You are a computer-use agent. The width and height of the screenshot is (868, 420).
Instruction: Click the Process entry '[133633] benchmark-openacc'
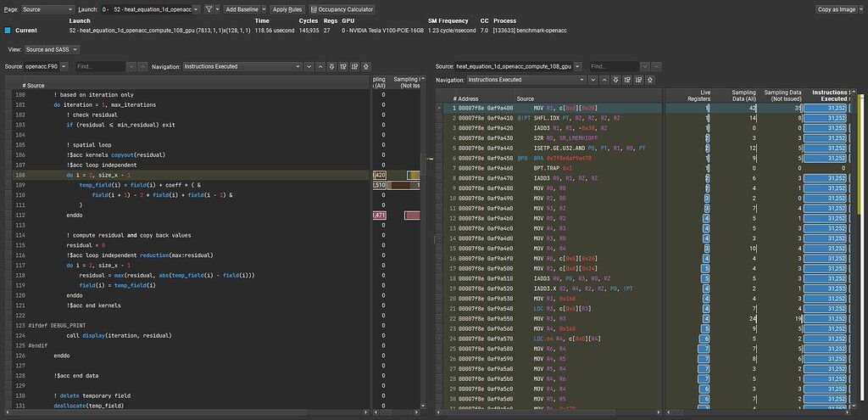[530, 31]
